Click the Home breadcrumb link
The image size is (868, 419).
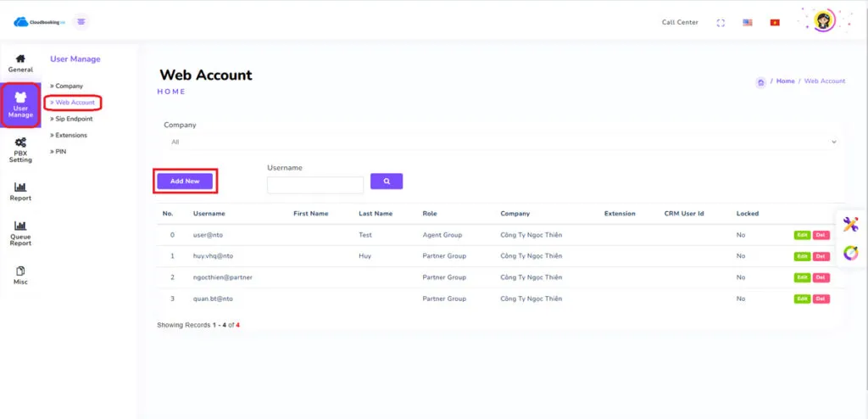(785, 81)
